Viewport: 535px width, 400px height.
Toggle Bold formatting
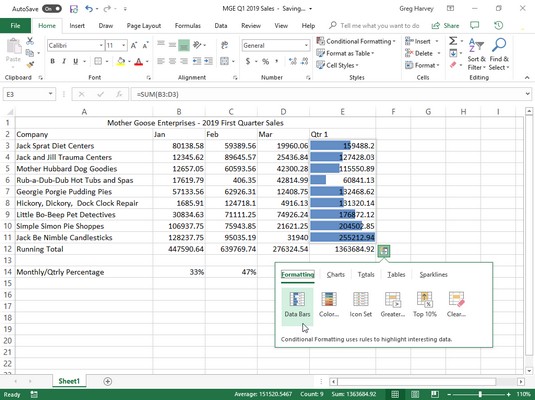(x=53, y=61)
